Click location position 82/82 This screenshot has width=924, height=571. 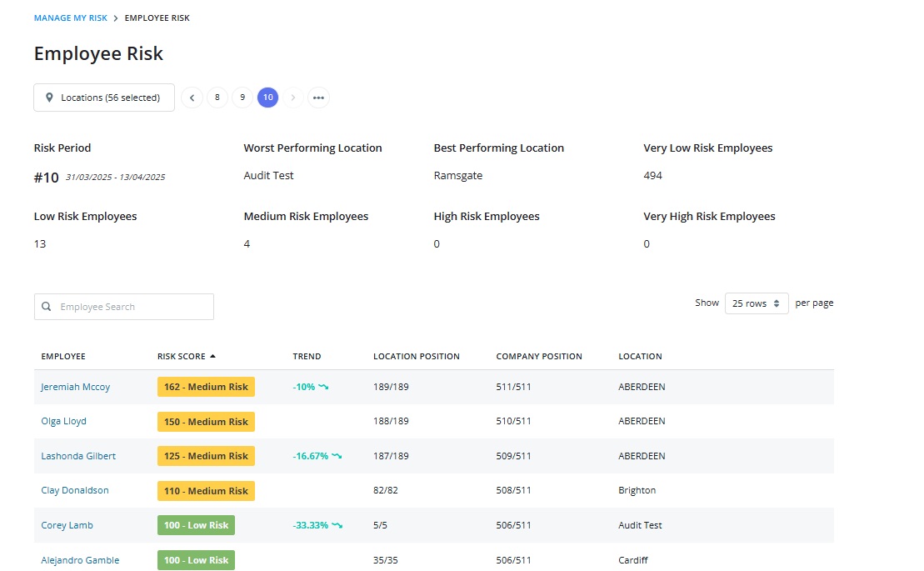click(x=386, y=490)
